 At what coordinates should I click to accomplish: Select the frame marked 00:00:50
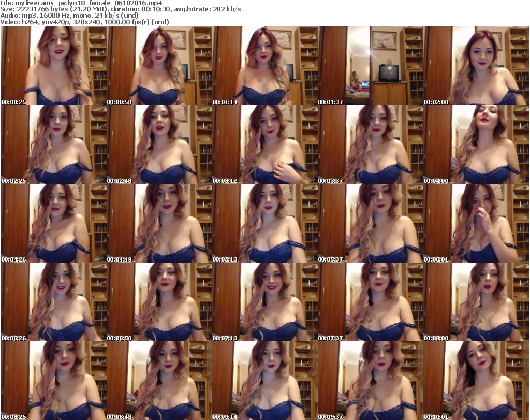pos(159,66)
